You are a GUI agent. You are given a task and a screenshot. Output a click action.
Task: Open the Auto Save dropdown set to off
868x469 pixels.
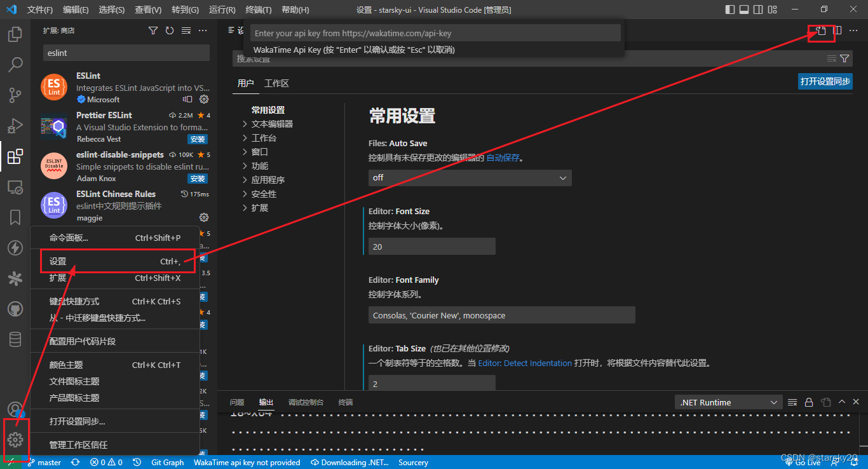470,177
